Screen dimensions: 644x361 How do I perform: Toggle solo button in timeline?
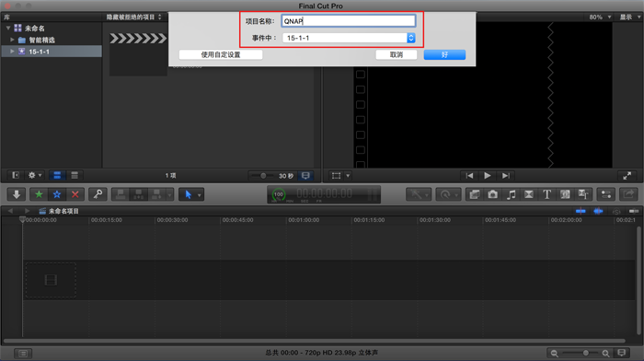click(x=616, y=211)
